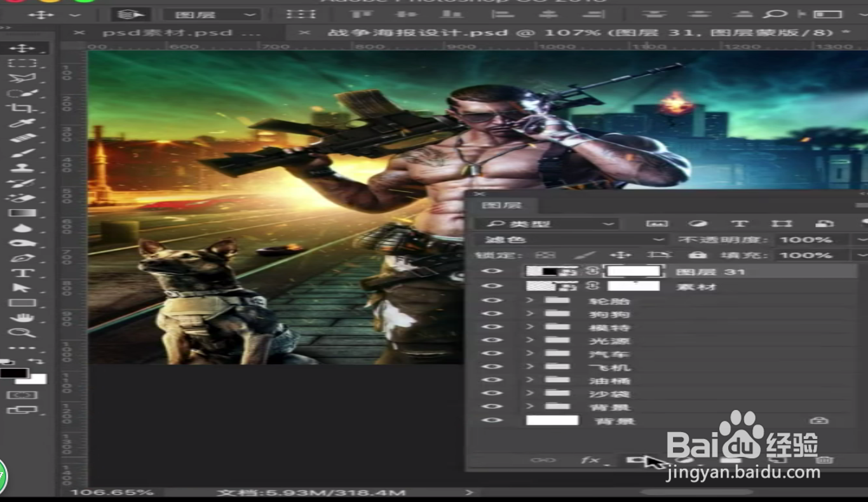Expand the 飞机 layer group
This screenshot has width=868, height=502.
(530, 367)
